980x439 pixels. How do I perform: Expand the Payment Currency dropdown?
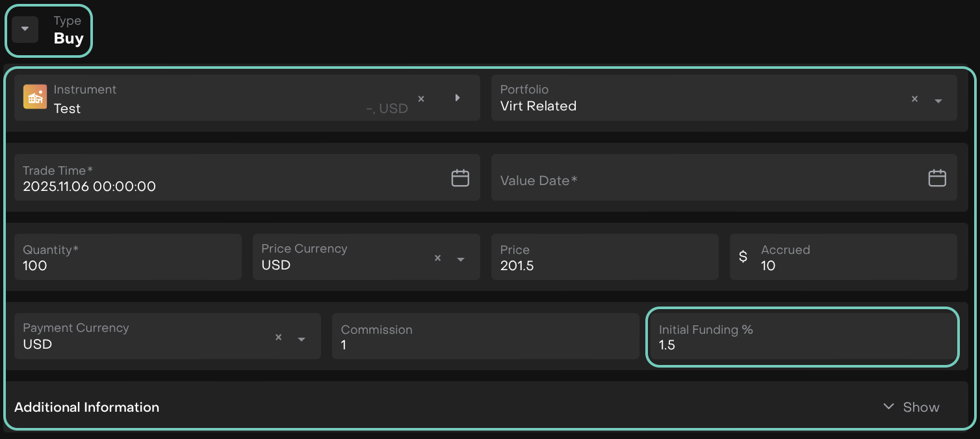(x=302, y=339)
